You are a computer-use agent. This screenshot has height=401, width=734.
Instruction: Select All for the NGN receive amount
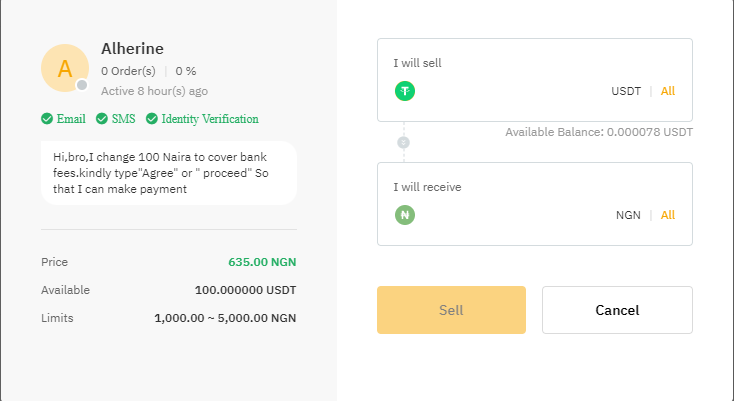pos(668,215)
